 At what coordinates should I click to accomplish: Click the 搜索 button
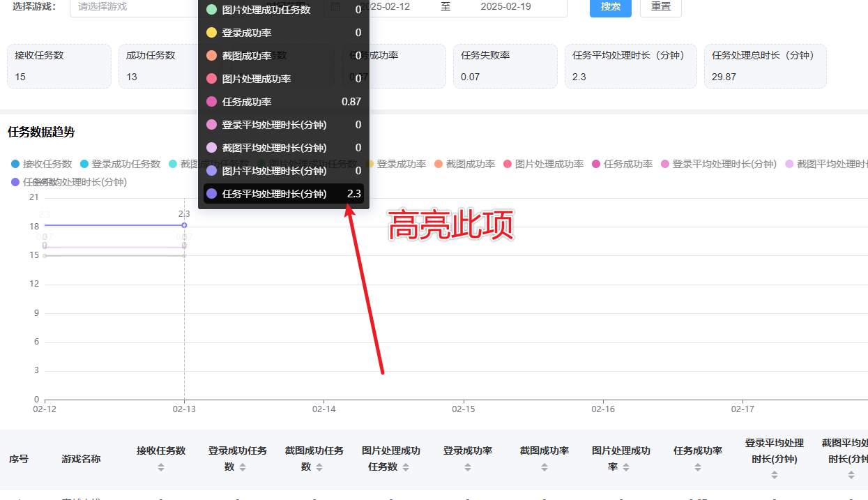611,6
